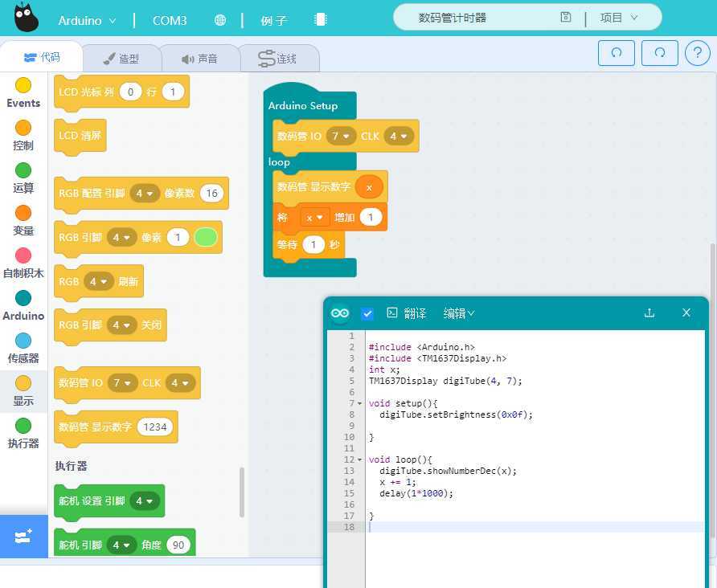
Task: Open help with the question mark icon
Action: pos(698,53)
